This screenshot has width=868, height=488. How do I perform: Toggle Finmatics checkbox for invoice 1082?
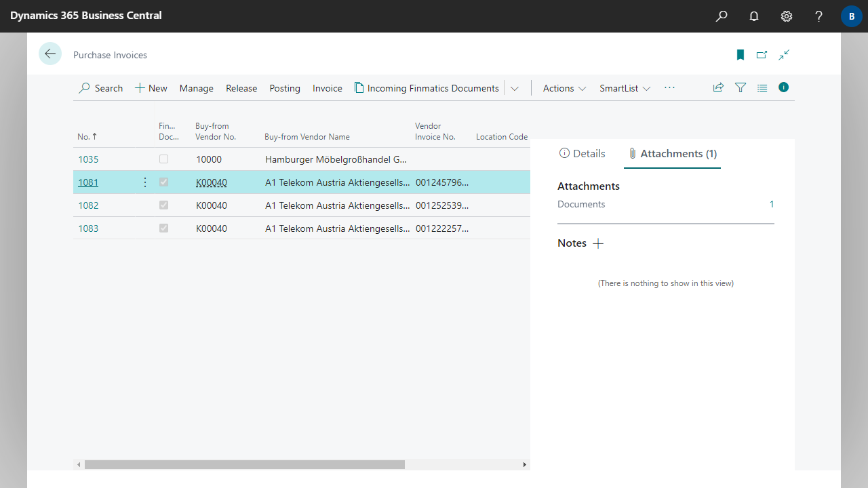pos(163,205)
